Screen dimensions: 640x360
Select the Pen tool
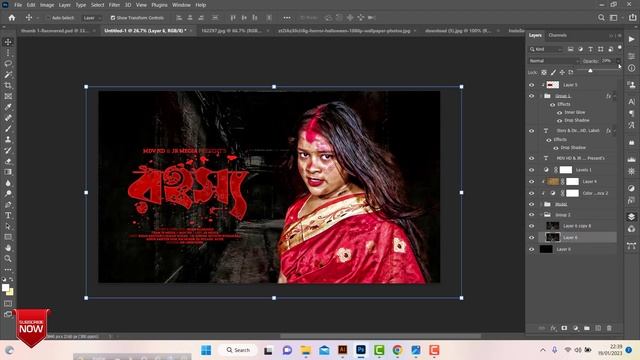click(8, 204)
